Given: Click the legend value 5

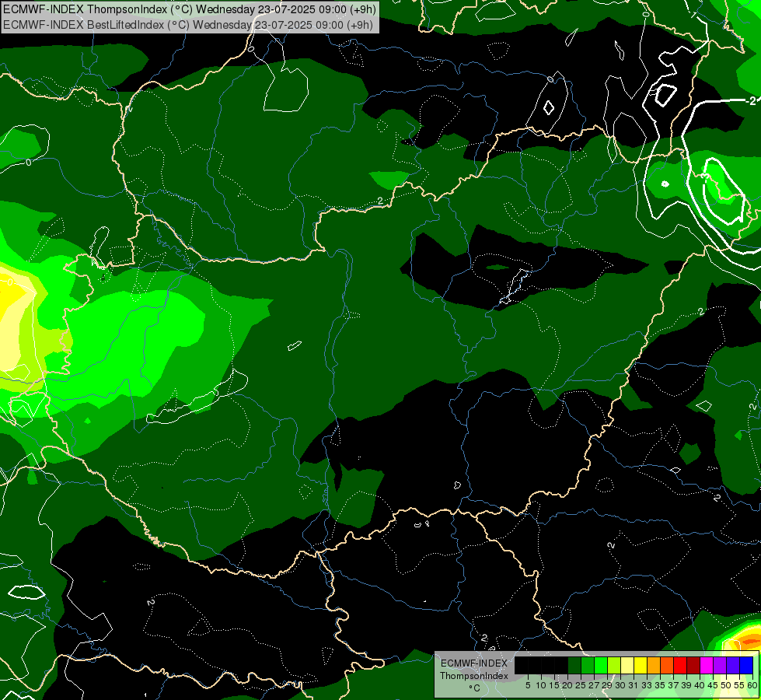Looking at the screenshot, I should tap(528, 685).
